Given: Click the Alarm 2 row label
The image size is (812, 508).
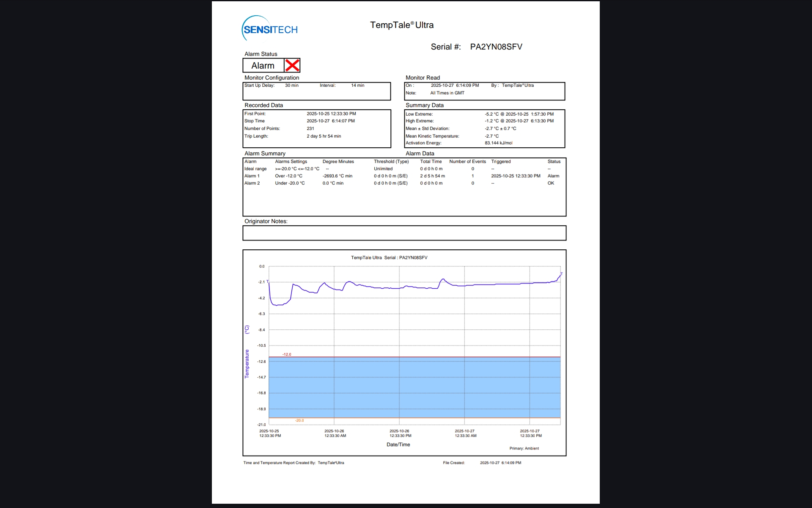Looking at the screenshot, I should coord(252,183).
